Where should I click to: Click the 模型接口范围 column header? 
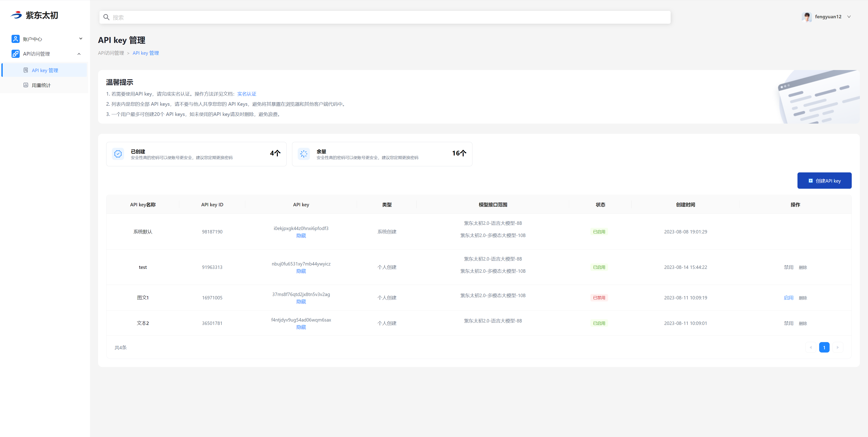(x=493, y=205)
